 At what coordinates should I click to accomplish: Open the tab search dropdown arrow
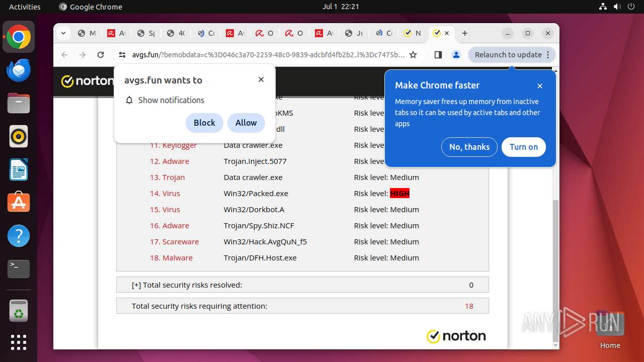(x=63, y=33)
